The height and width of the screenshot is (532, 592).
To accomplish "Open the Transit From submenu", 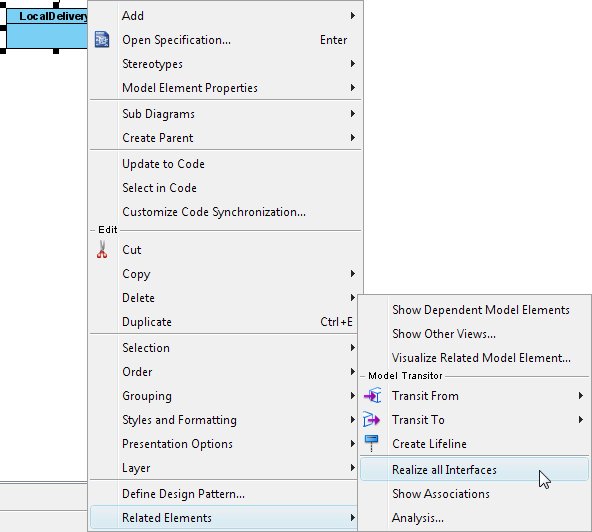I will pos(475,396).
